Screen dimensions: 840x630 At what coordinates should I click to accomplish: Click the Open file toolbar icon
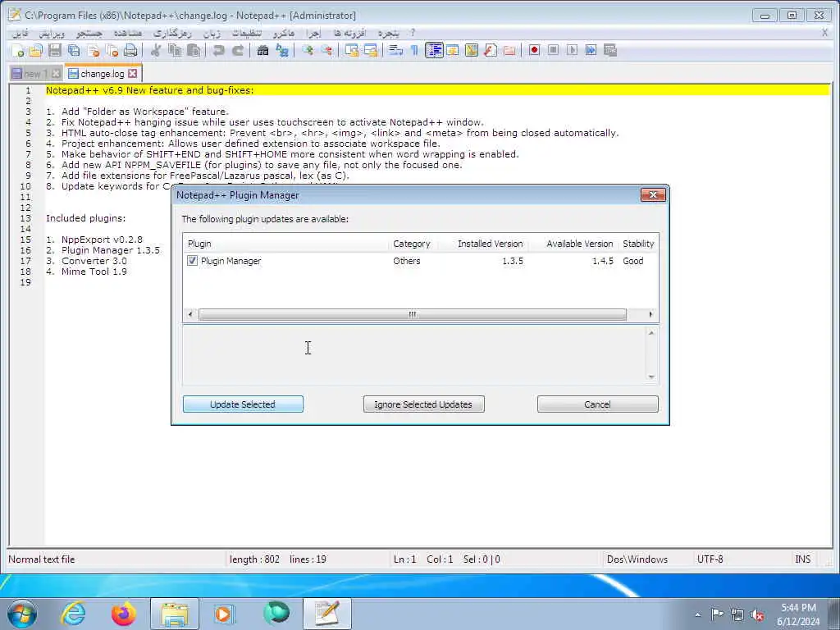pyautogui.click(x=36, y=50)
